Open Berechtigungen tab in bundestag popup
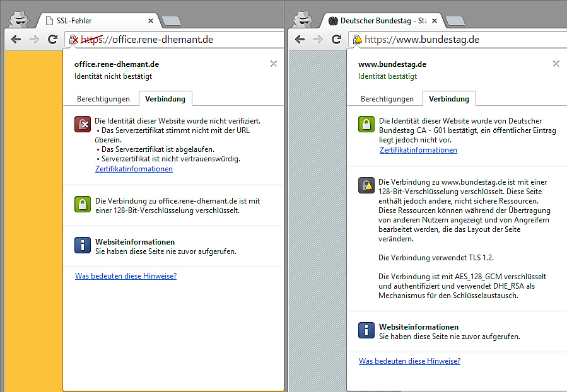Screen dimensions: 567x392 click(x=387, y=99)
